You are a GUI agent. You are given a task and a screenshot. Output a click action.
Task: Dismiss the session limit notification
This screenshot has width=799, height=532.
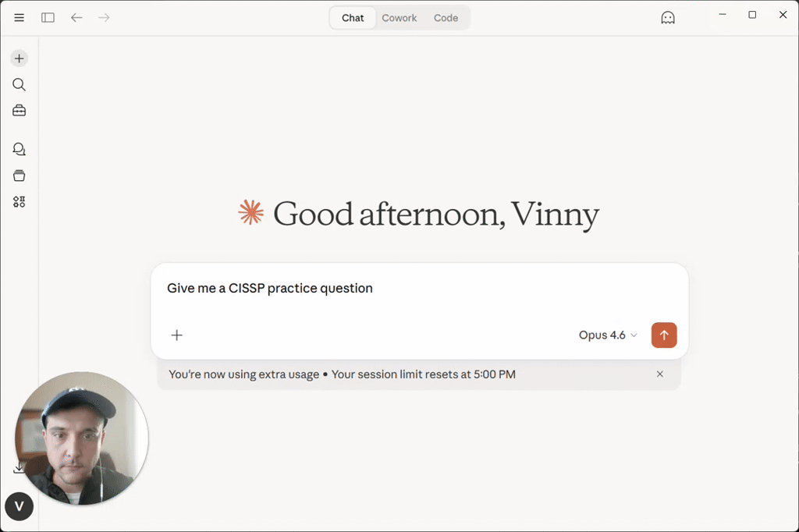pos(659,374)
